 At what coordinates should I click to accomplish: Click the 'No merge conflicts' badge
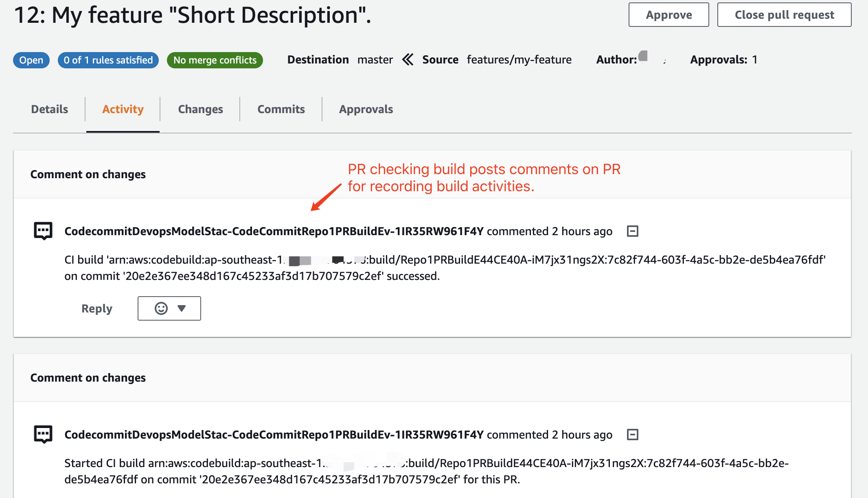point(215,60)
